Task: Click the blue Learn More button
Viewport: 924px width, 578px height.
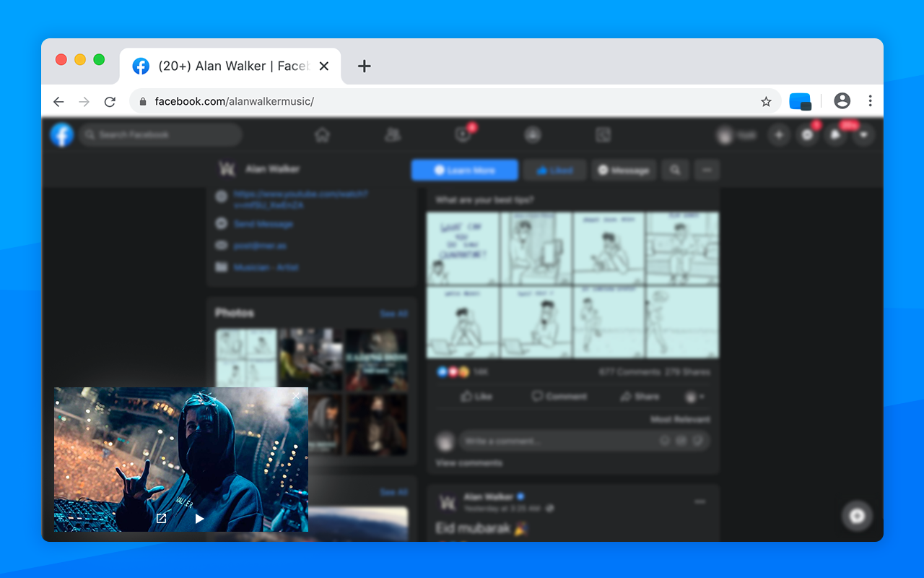Action: pos(465,171)
